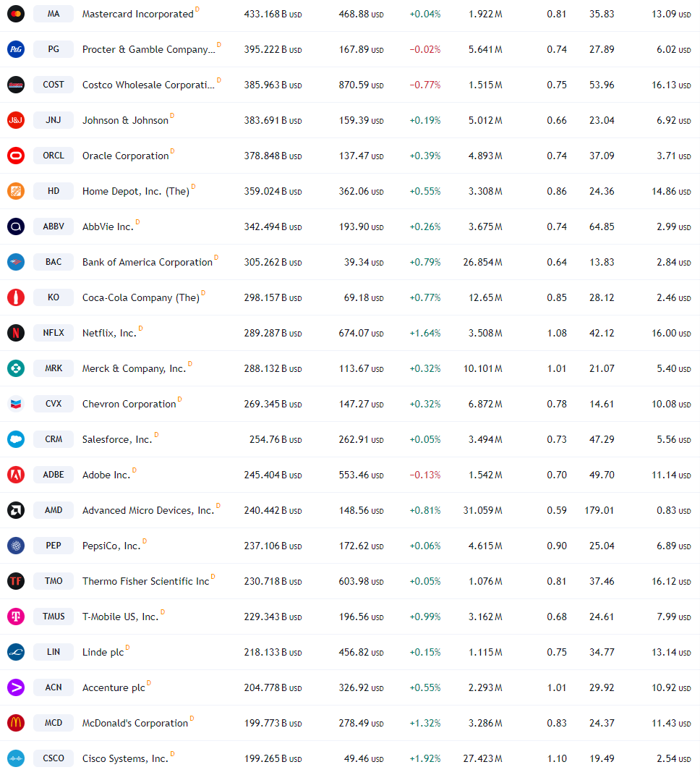Click the Cisco logo icon
700x775 pixels.
click(x=16, y=758)
